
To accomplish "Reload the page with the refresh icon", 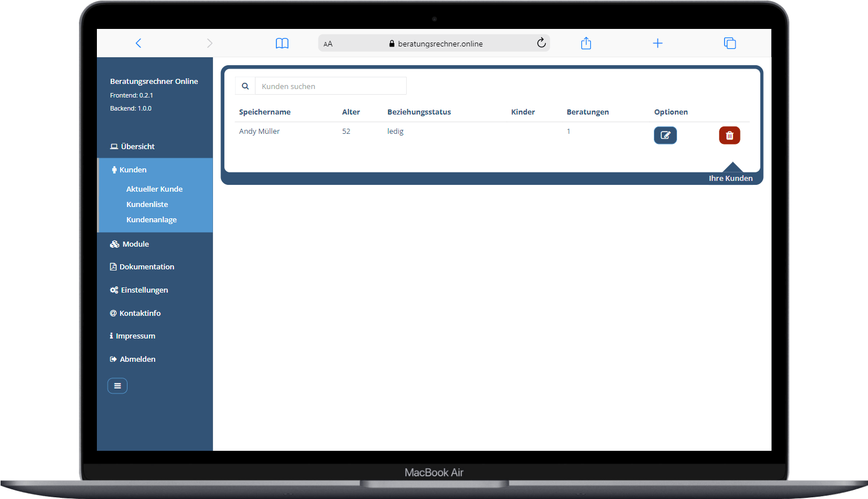I will point(541,43).
